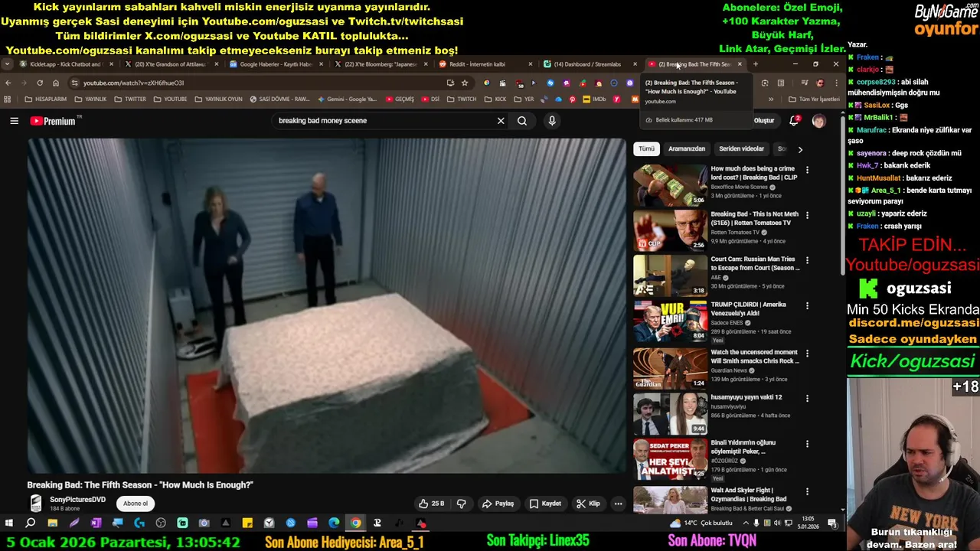This screenshot has height=551, width=980.
Task: Click the 'Klip' clip button
Action: point(588,504)
